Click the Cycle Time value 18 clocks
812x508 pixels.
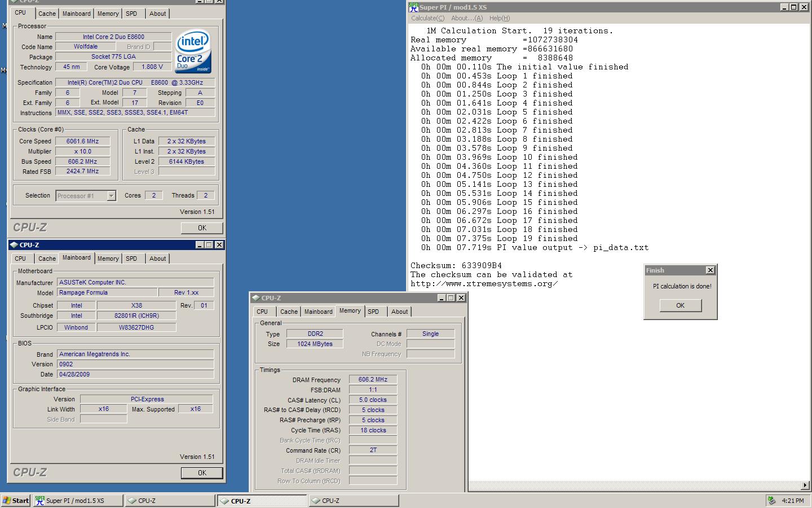click(373, 431)
